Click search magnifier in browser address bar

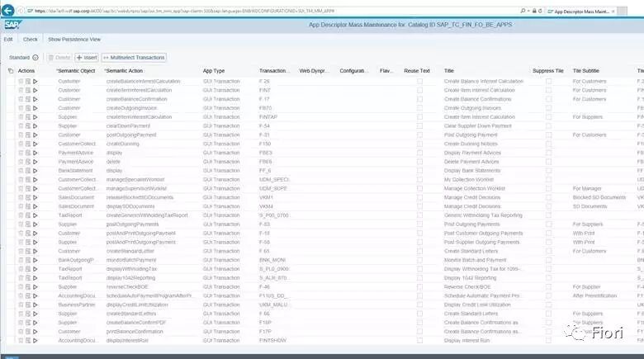click(523, 11)
